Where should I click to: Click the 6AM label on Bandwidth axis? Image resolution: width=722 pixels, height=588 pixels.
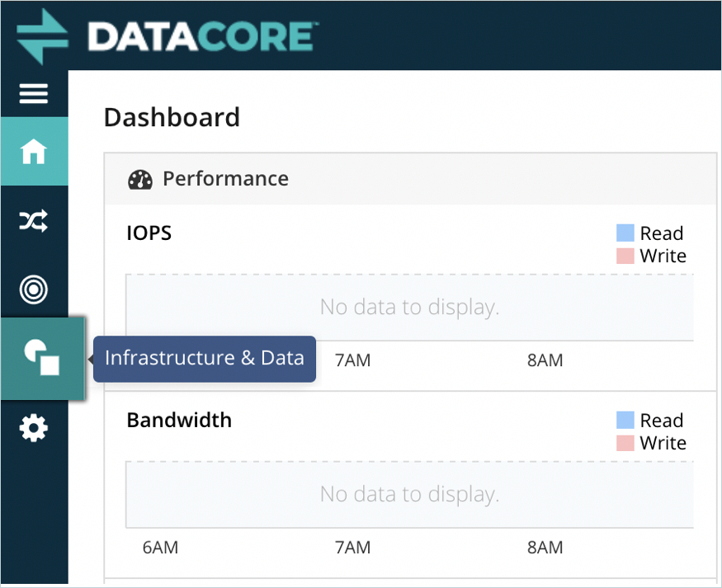[160, 547]
